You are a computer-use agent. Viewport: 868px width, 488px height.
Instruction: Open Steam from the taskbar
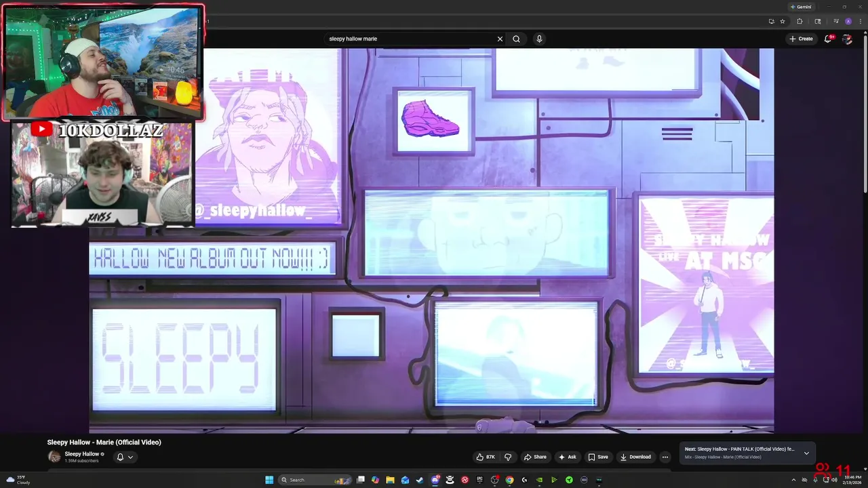coord(420,480)
